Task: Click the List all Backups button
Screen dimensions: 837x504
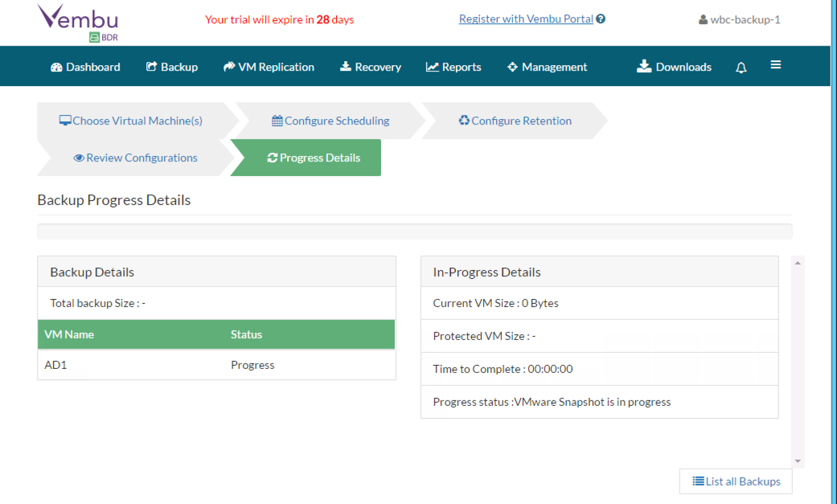Action: click(736, 481)
